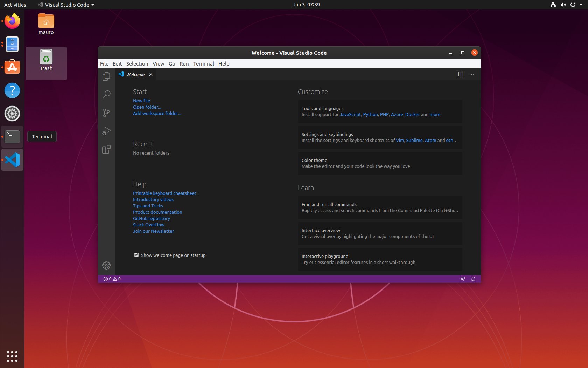Open the split editor icon
Screen dimensions: 588x368
[x=460, y=74]
